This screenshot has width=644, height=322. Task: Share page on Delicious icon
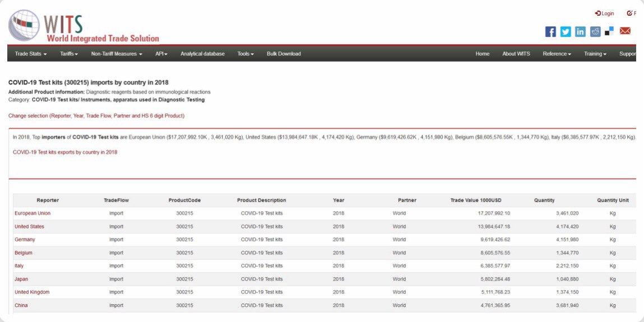[609, 31]
